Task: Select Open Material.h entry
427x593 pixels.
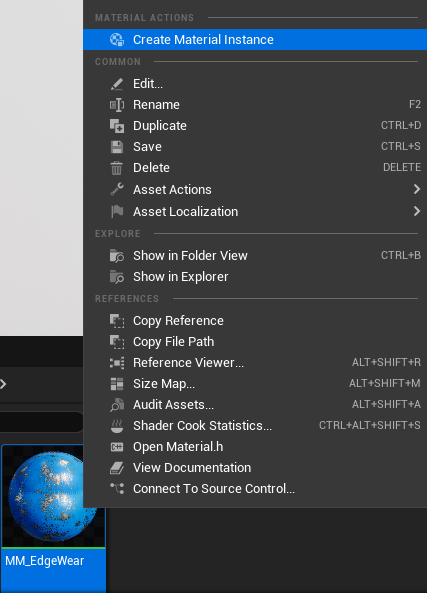Action: 255,447
